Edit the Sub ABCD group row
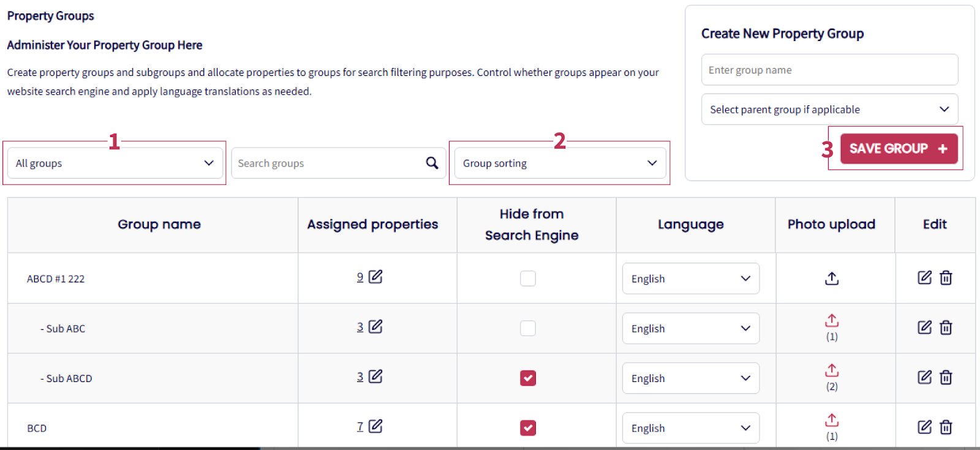The height and width of the screenshot is (450, 980). [924, 377]
